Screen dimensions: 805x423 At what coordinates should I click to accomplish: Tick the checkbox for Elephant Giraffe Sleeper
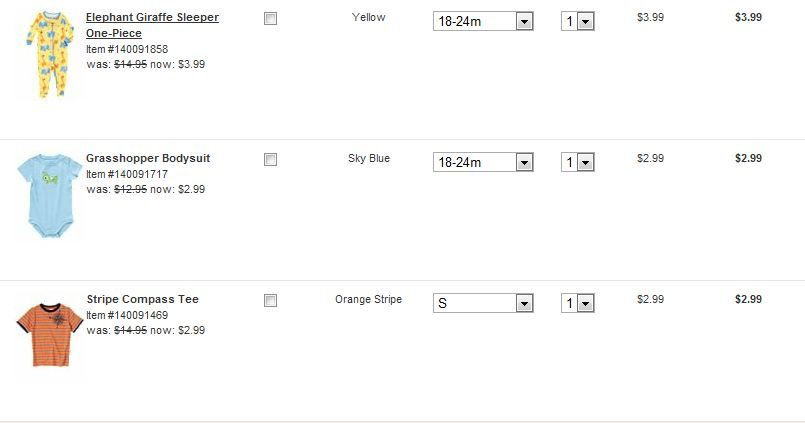tap(270, 19)
